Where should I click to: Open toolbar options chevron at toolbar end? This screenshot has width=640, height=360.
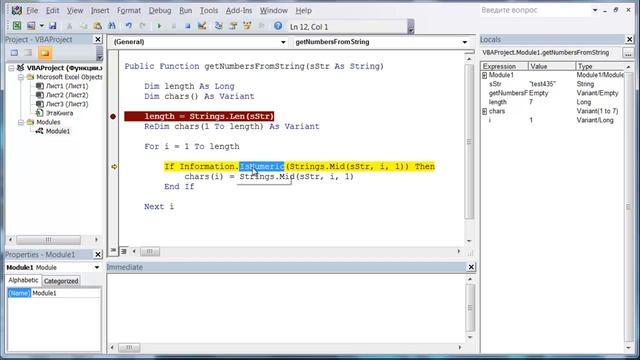[x=411, y=28]
